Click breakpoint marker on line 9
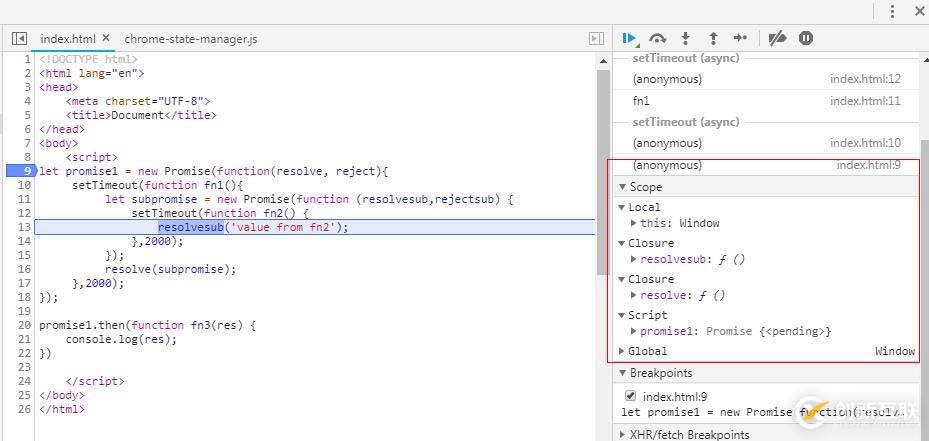Viewport: 929px width, 441px height. [21, 171]
